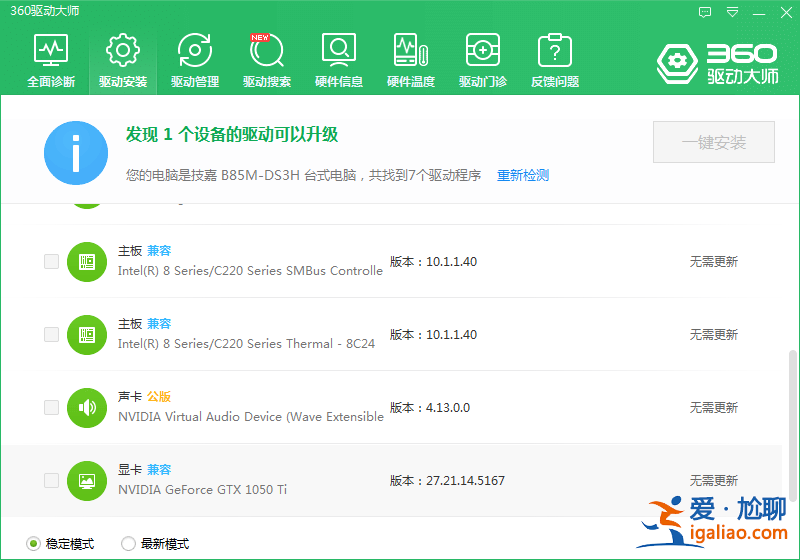Open 反馈问题 feedback tab
The width and height of the screenshot is (800, 560).
(555, 61)
